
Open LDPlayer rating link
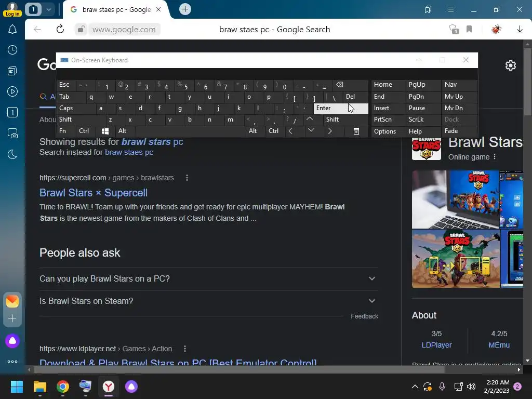coord(436,345)
